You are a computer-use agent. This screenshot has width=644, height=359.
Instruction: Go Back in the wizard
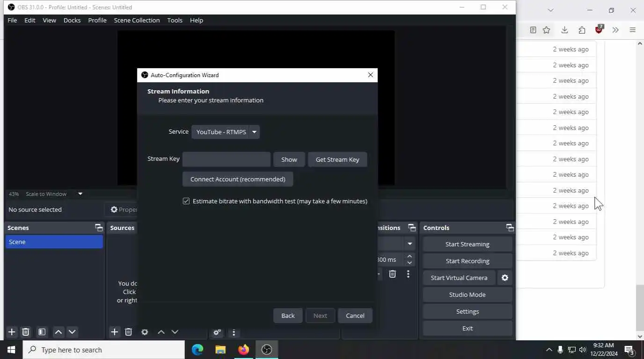click(288, 316)
